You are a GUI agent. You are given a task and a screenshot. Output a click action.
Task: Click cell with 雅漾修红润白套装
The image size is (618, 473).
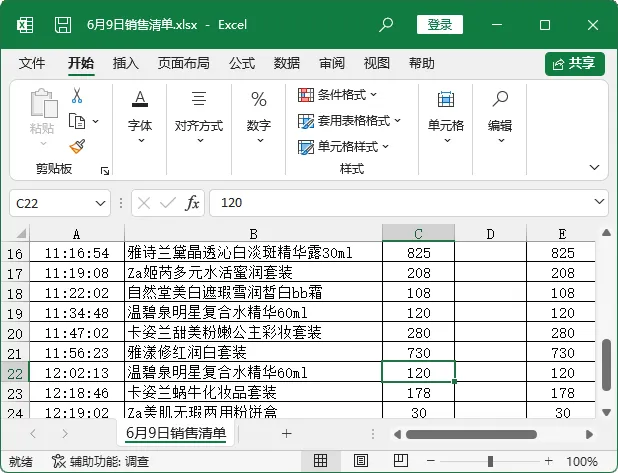(x=253, y=352)
